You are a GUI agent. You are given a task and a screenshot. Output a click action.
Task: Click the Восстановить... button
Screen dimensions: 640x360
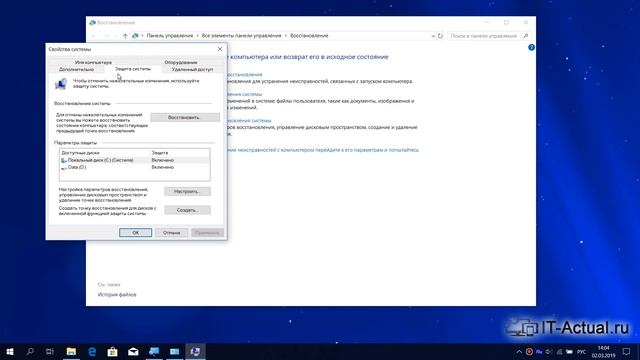(185, 118)
